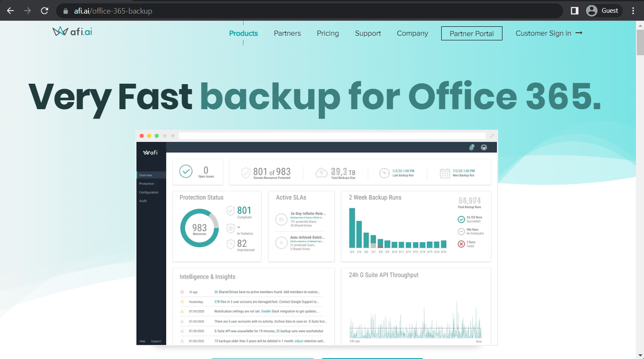This screenshot has width=644, height=359.
Task: Click the expand arrows on the dashboard mockup corner
Action: [492, 135]
